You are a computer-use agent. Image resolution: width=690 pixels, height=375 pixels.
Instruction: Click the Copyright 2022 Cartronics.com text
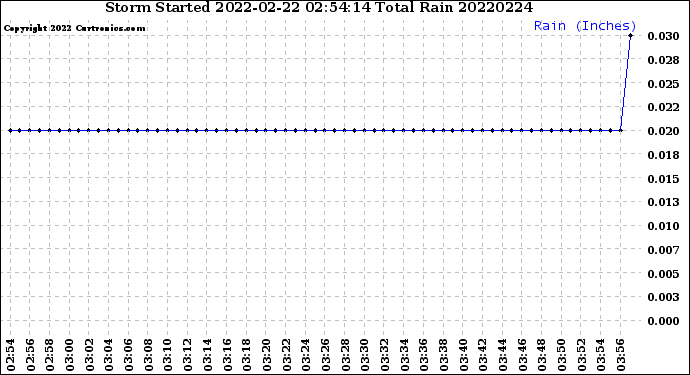[x=74, y=28]
